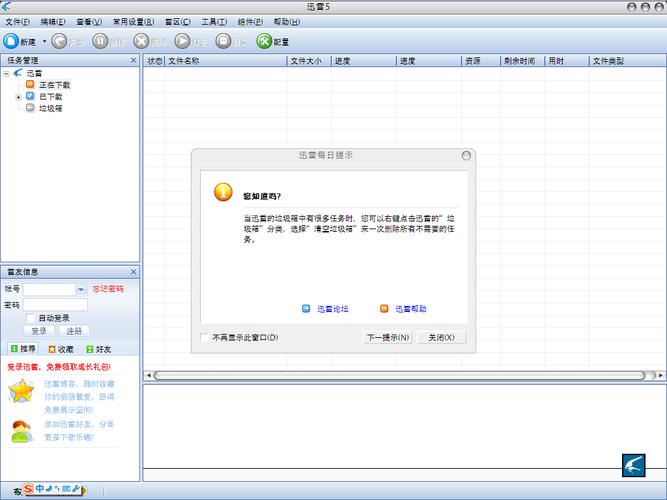The image size is (667, 500).
Task: Select 垃圾箱 in the task tree
Action: click(x=51, y=108)
